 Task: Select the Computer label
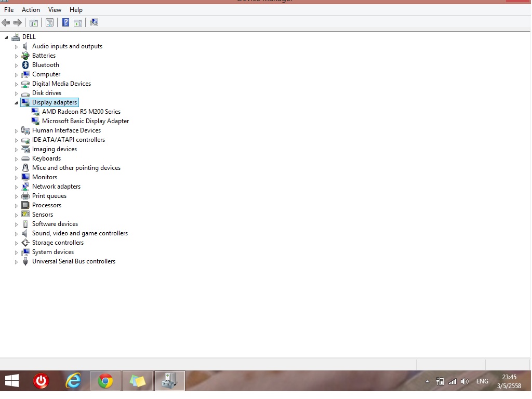46,74
